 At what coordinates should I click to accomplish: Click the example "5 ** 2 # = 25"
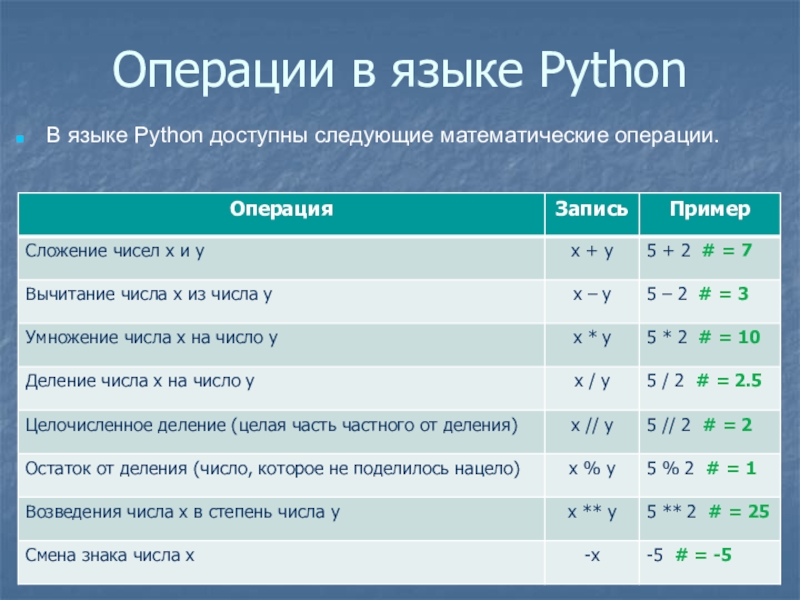pyautogui.click(x=707, y=511)
